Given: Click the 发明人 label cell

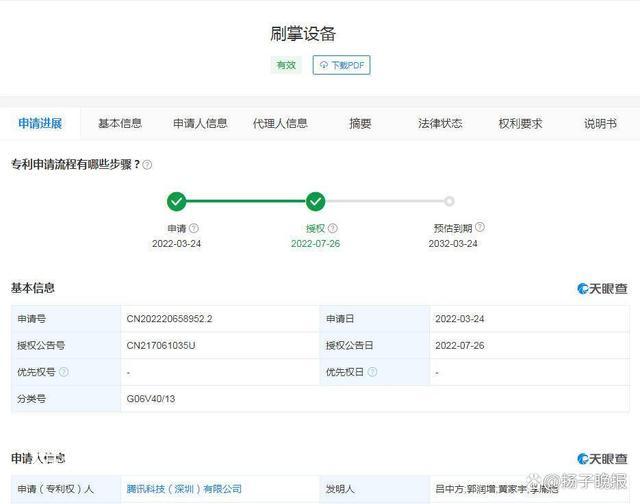Looking at the screenshot, I should 375,488.
